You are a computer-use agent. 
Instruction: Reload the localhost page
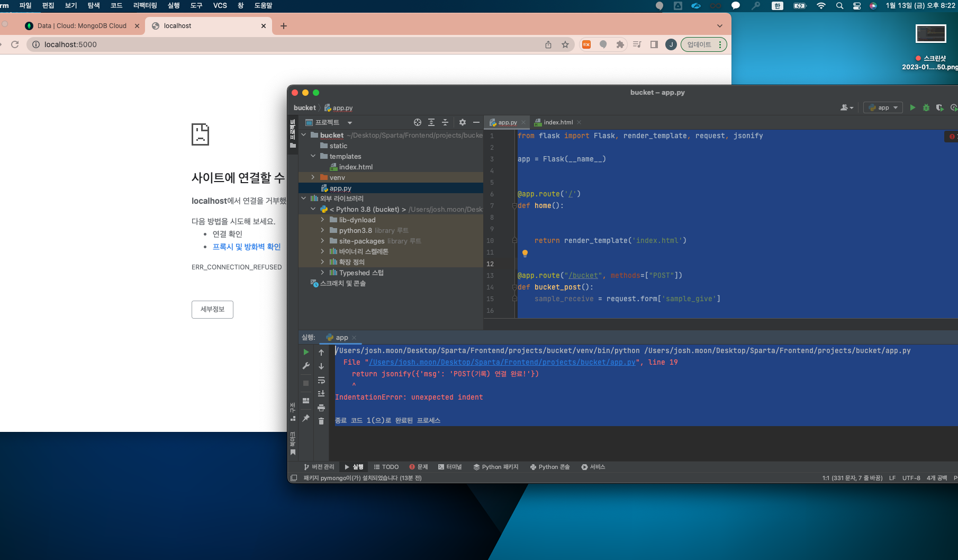[15, 44]
